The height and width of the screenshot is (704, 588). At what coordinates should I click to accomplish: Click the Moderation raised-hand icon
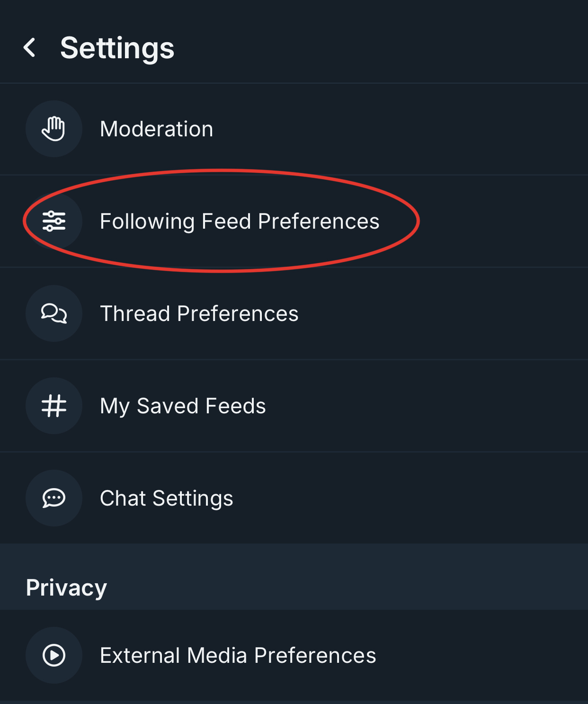[x=54, y=129]
